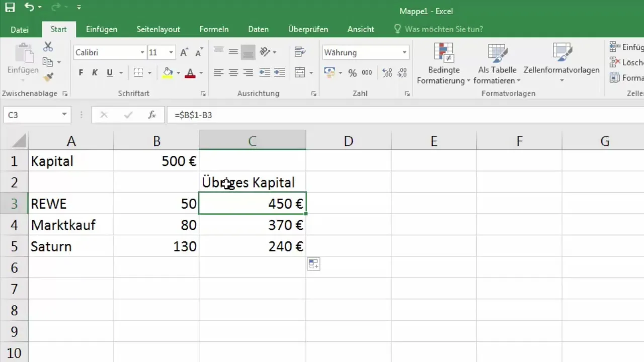The height and width of the screenshot is (362, 644).
Task: Copy the selected cell
Action: click(x=48, y=62)
